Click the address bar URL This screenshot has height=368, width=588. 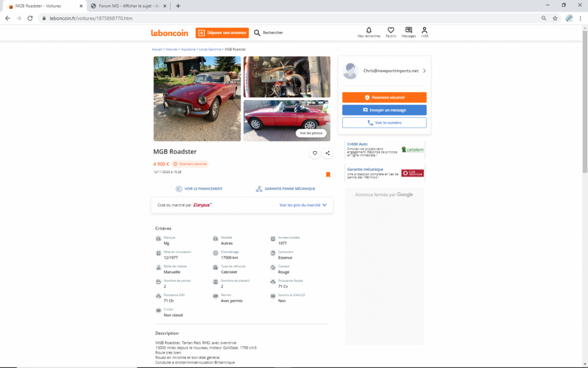click(91, 18)
